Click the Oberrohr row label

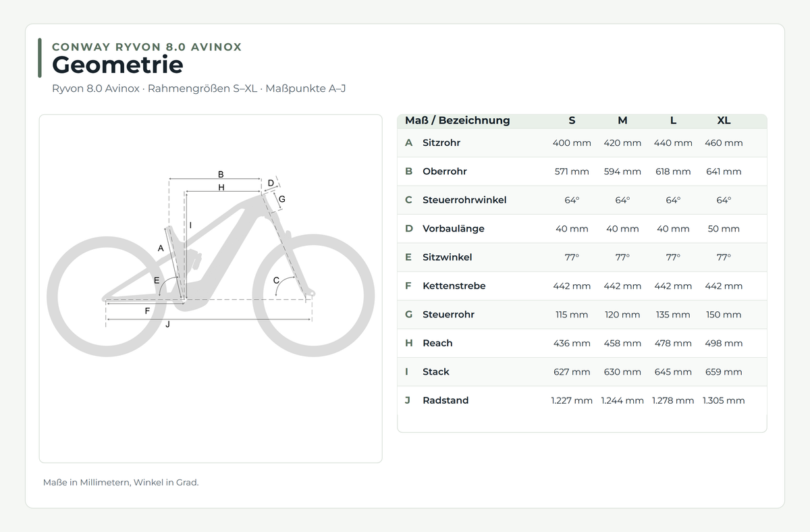445,171
